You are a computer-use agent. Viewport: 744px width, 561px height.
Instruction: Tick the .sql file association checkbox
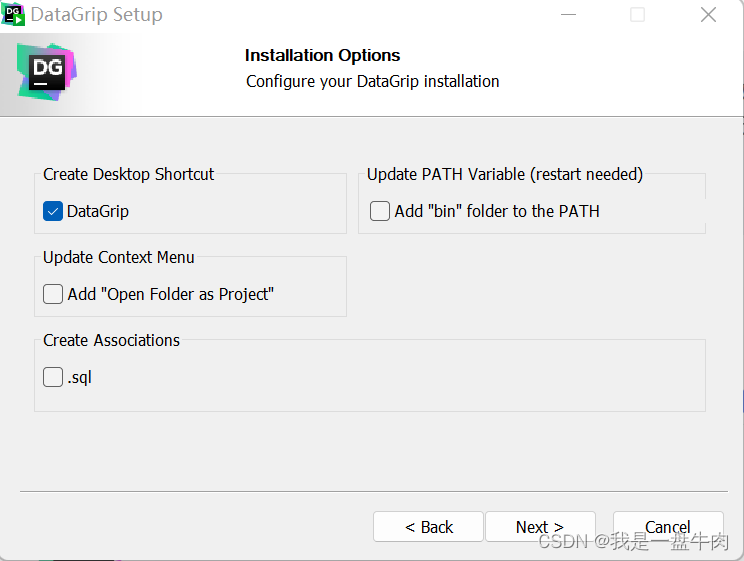(x=53, y=377)
